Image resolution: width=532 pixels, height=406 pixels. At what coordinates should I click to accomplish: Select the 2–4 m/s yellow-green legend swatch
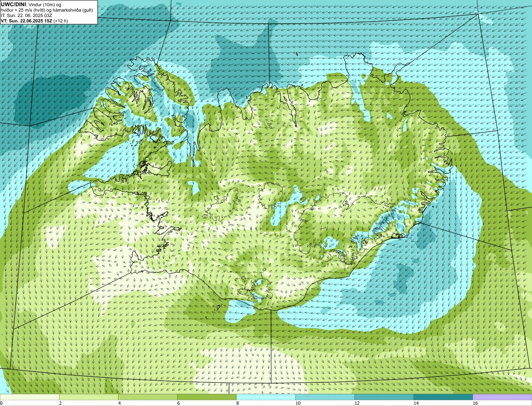89,397
